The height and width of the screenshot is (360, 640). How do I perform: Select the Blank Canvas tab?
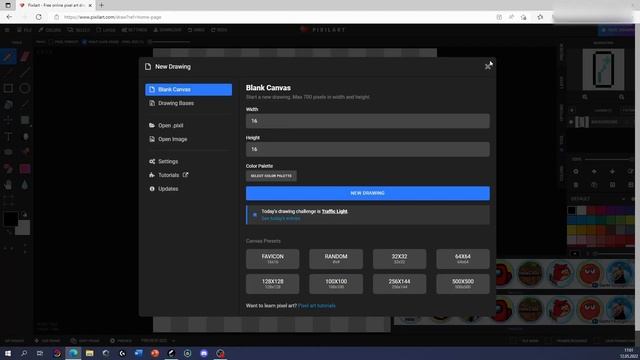189,89
